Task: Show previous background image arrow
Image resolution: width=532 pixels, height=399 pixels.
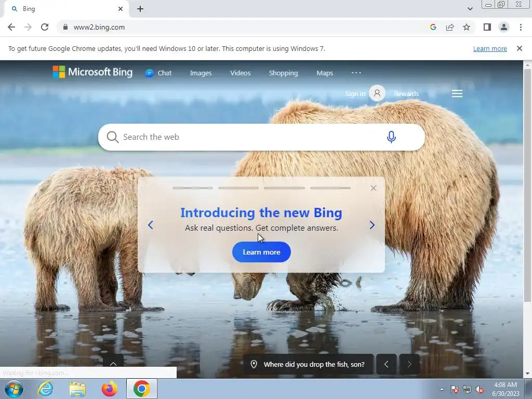Action: (387, 364)
